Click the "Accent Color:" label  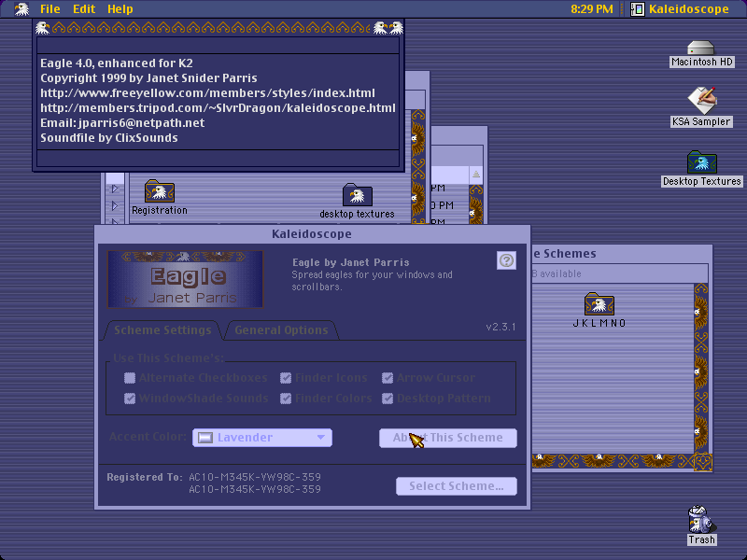(x=148, y=437)
